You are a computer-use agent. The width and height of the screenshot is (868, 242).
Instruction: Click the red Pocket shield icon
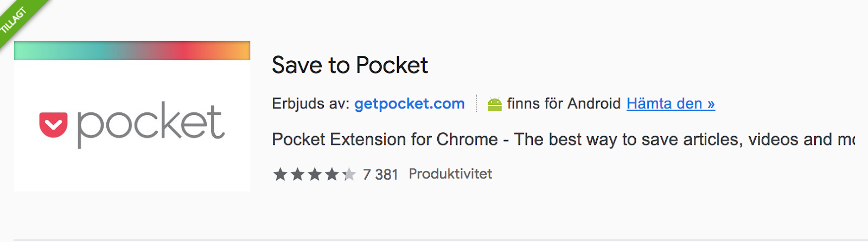click(x=53, y=125)
